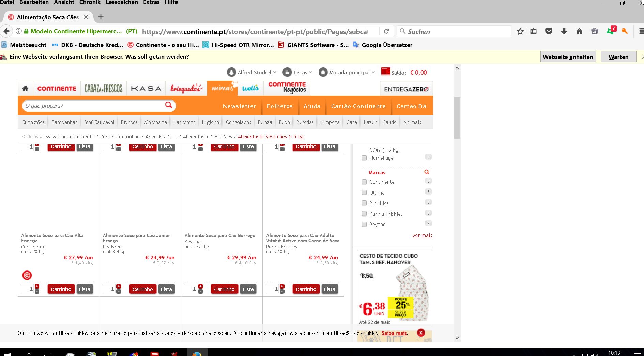Save page to Pocket icon
Viewport: 644px width, 356px height.
[x=549, y=31]
